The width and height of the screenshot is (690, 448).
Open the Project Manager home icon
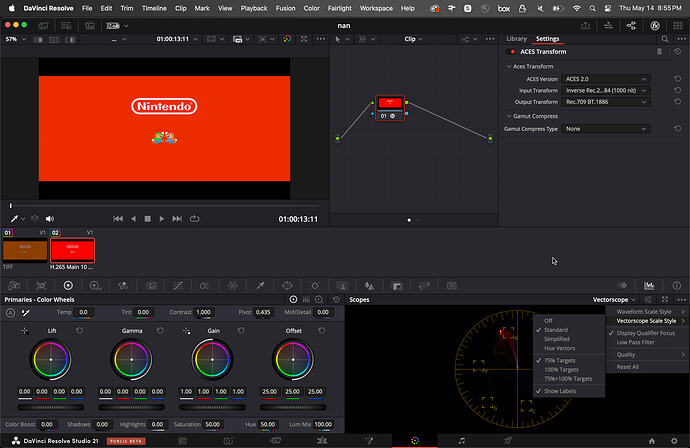652,441
